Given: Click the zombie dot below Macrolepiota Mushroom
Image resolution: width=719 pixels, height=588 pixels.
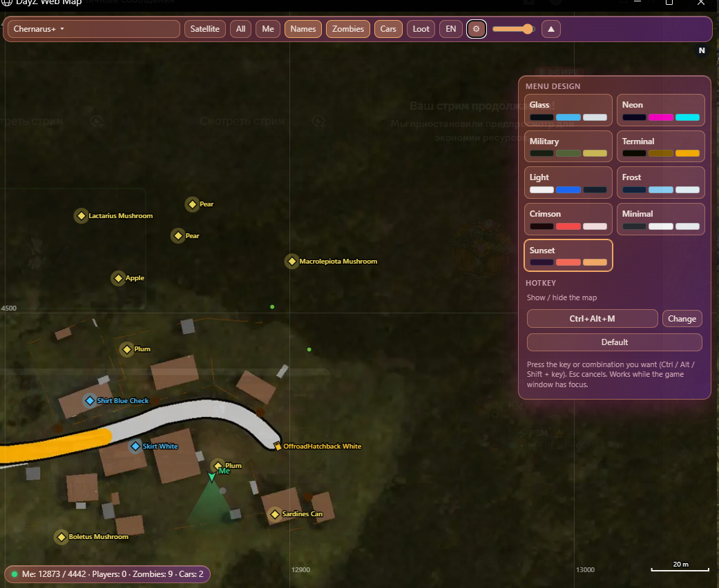Looking at the screenshot, I should tap(272, 306).
